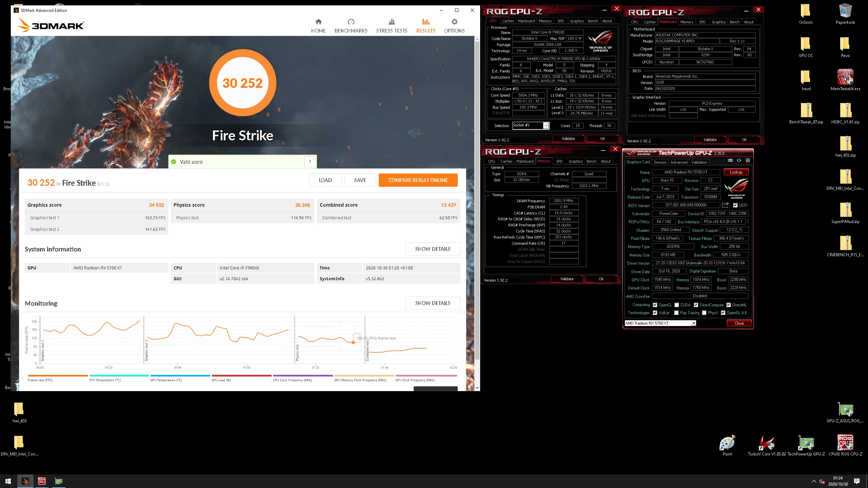868x488 pixels.
Task: Take GPU-Z screenshot with camera icon
Action: coord(730,160)
